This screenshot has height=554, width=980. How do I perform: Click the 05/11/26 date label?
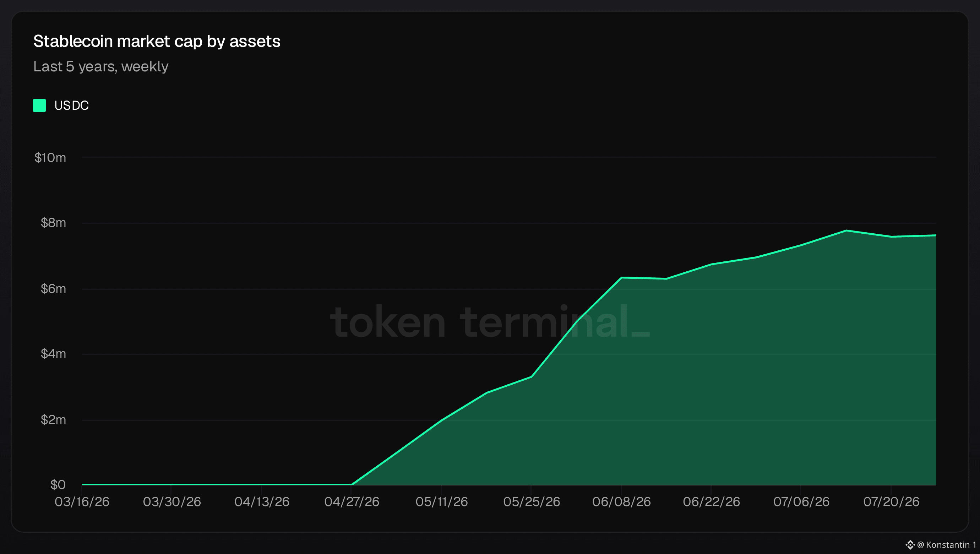[x=442, y=502]
